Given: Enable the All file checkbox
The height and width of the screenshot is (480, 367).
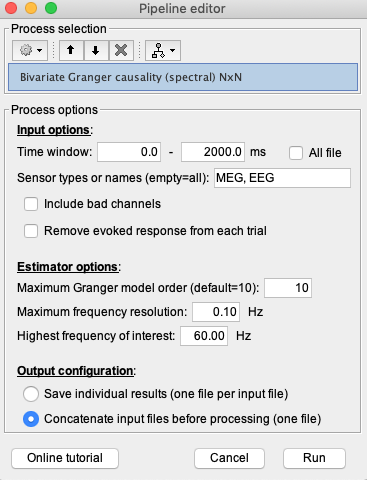Looking at the screenshot, I should (x=296, y=153).
